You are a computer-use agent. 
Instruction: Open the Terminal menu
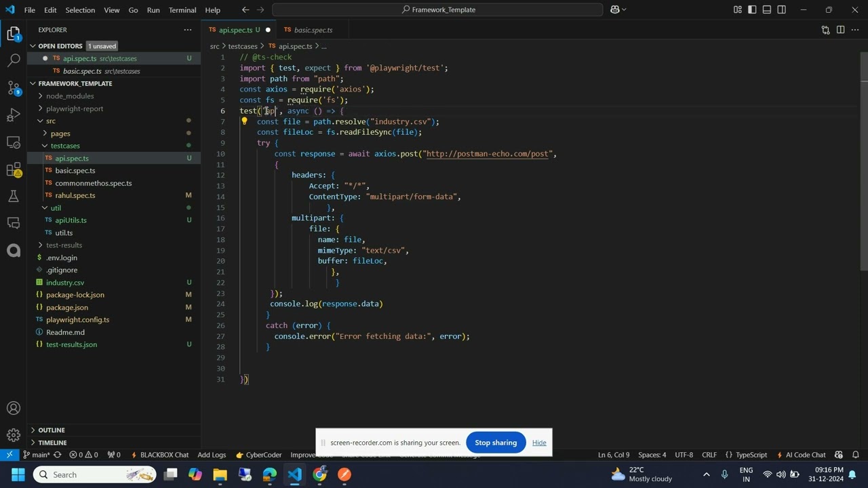(x=182, y=10)
